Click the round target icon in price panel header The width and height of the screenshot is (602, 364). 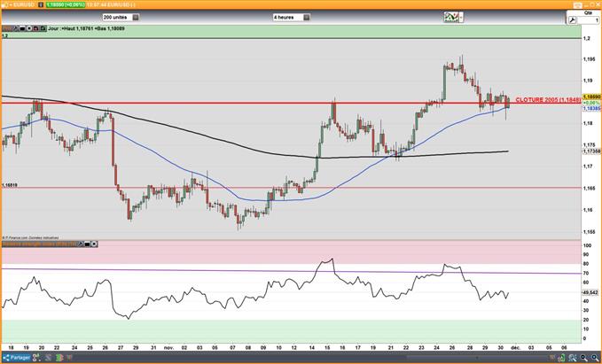pyautogui.click(x=29, y=28)
